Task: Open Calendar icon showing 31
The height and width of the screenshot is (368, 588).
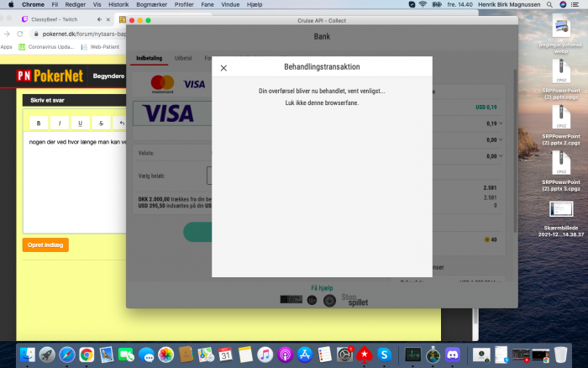Action: [x=225, y=355]
